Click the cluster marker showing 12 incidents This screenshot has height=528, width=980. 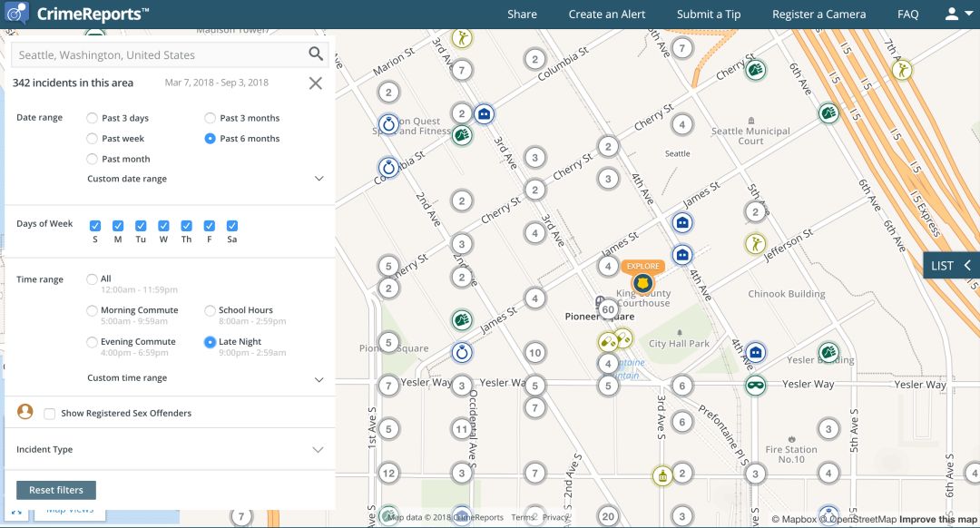pyautogui.click(x=388, y=473)
